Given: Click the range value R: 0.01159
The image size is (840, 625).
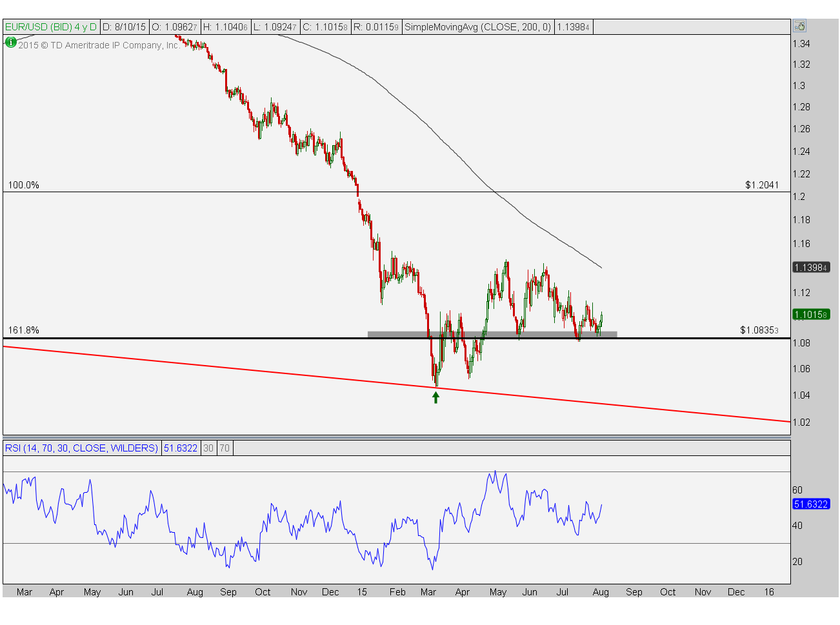Looking at the screenshot, I should 376,27.
